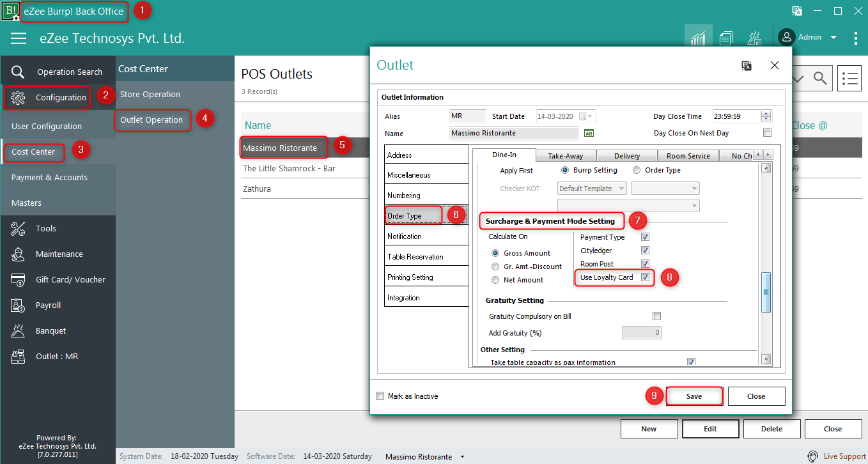Click the eZee Burrp! app logo icon
The image size is (868, 464).
click(x=10, y=11)
